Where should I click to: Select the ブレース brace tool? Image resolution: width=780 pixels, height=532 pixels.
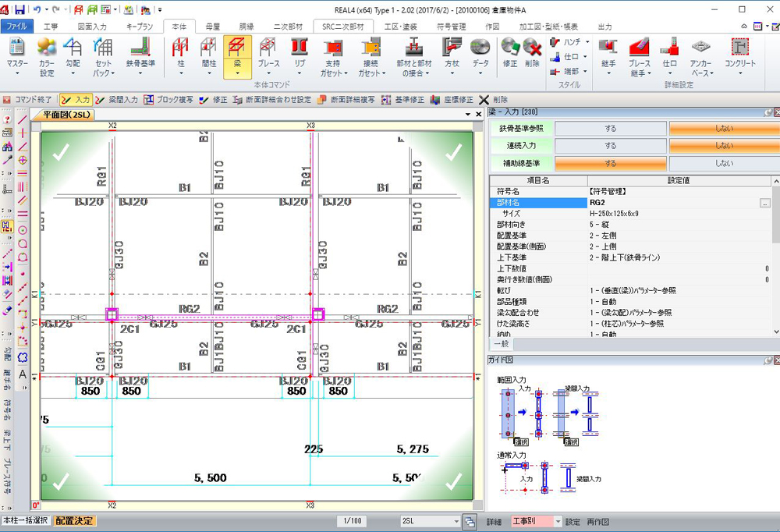[x=269, y=48]
